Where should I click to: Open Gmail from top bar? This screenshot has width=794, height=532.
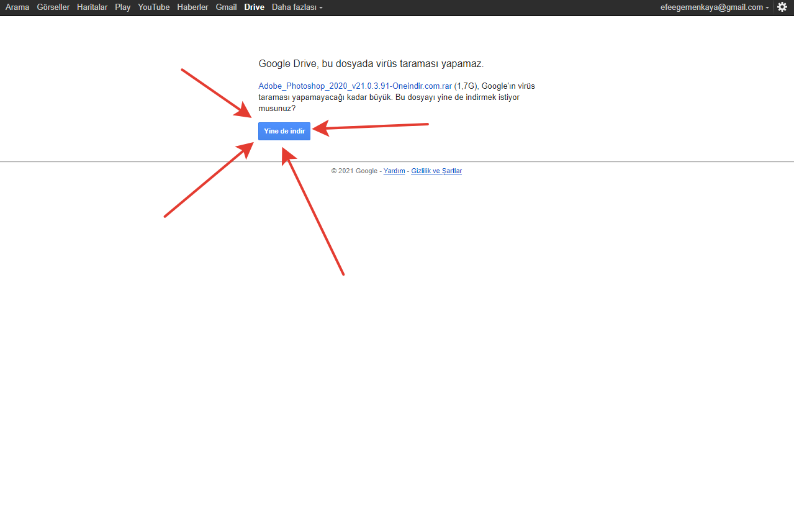coord(226,7)
